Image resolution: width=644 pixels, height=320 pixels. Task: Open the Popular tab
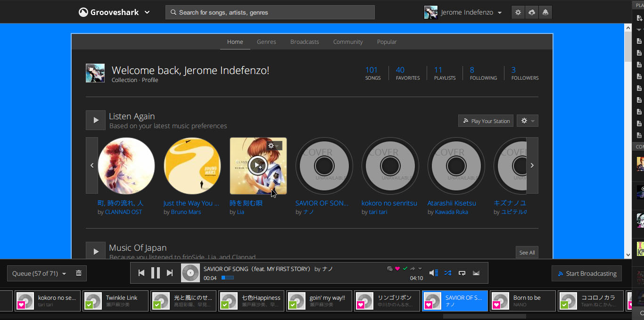click(387, 41)
